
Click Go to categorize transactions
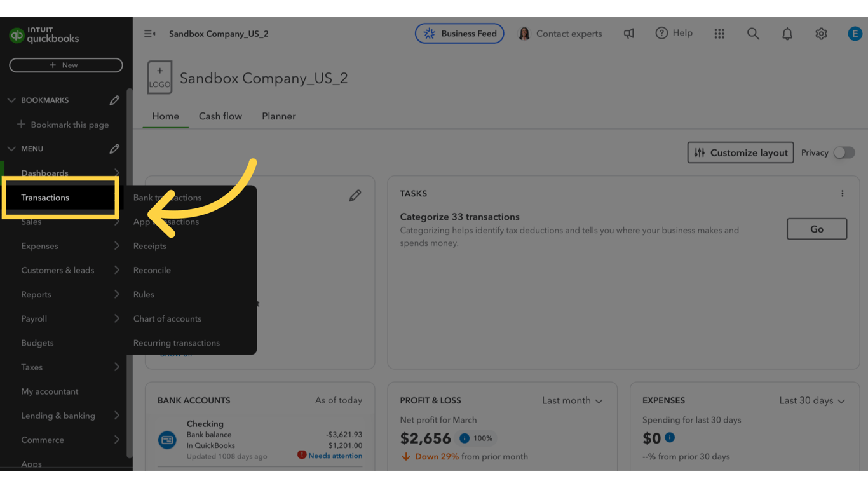point(817,229)
